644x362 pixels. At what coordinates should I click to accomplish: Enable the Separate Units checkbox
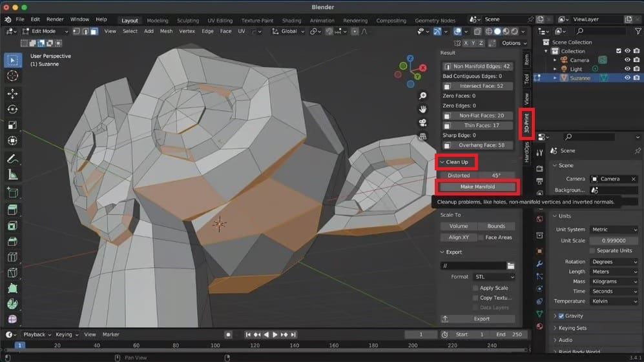(592, 250)
